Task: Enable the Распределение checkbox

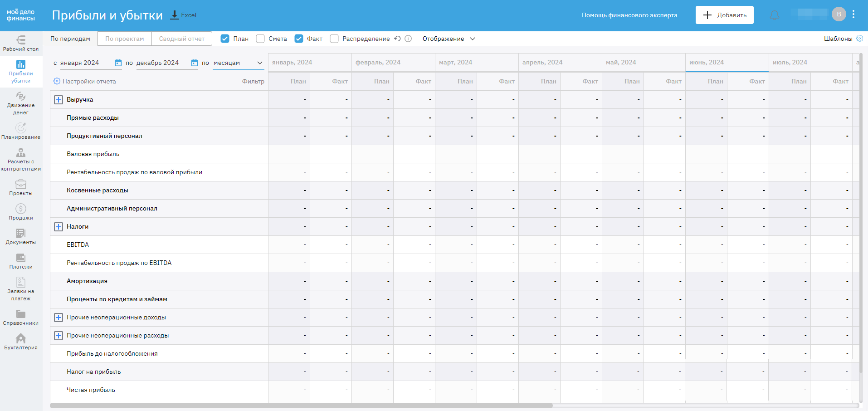Action: [x=334, y=39]
